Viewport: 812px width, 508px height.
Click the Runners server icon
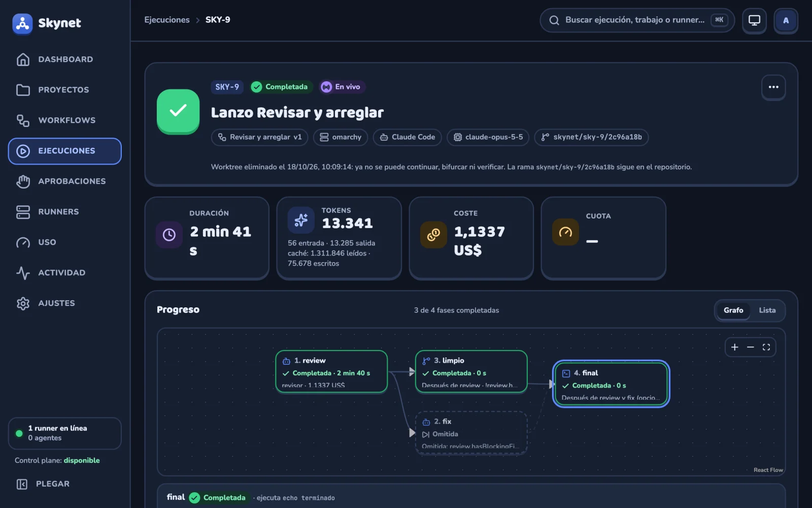tap(23, 212)
